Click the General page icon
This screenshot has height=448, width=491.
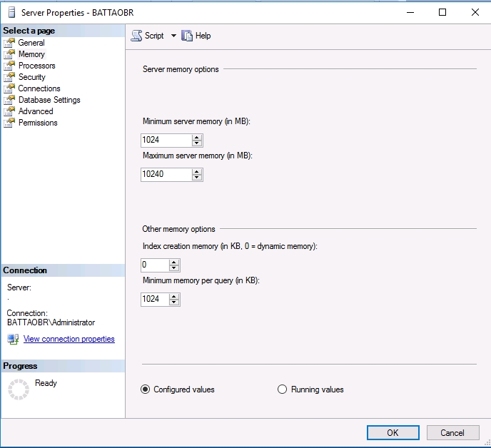9,43
